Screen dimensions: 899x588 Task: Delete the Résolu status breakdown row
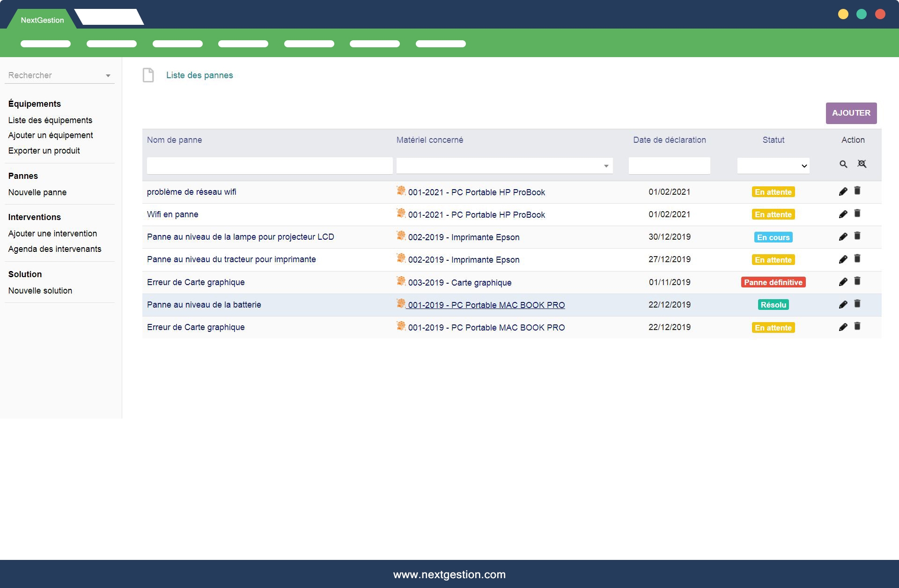click(857, 304)
